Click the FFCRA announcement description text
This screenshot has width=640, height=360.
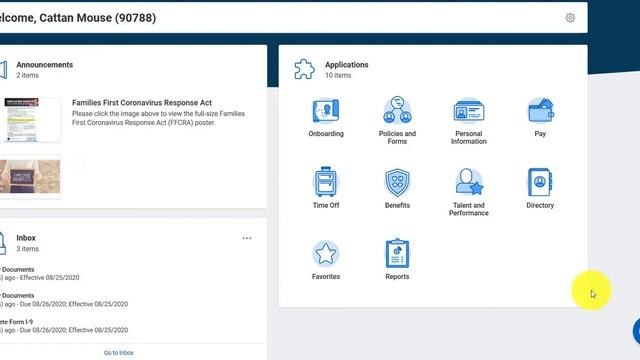[158, 118]
